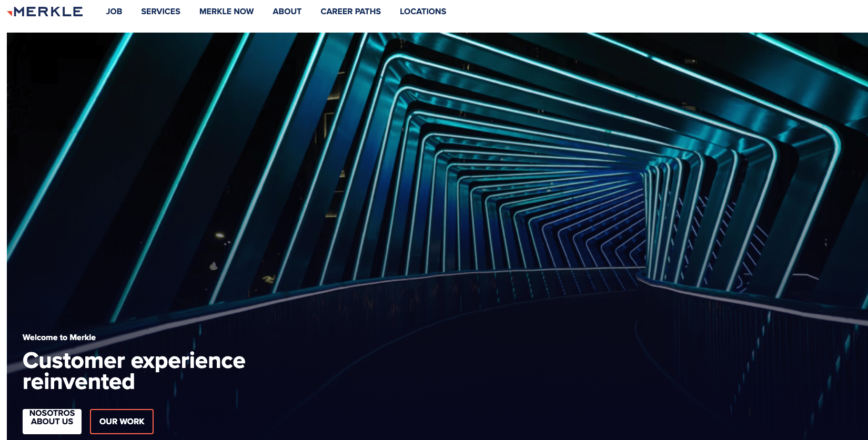Open the JOB menu item

click(x=114, y=12)
